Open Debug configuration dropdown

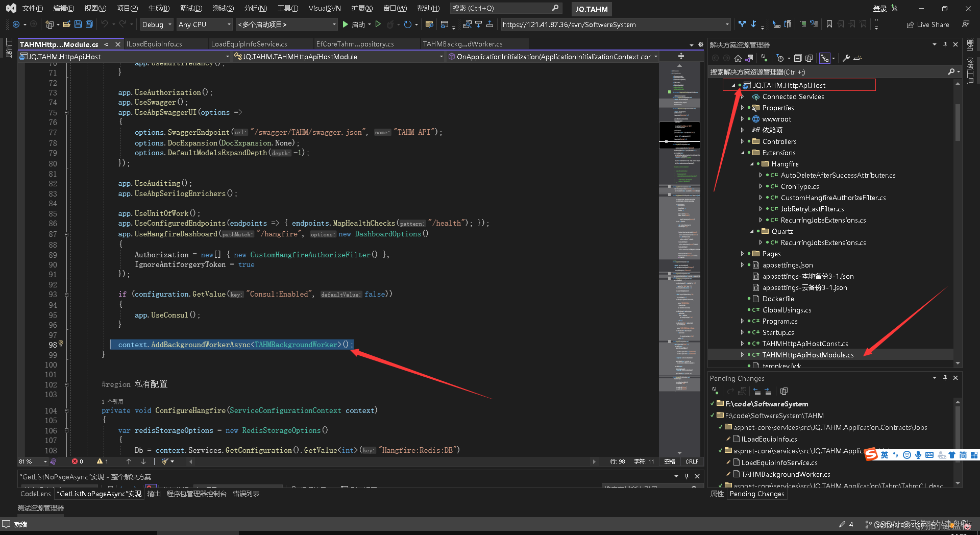[x=157, y=24]
